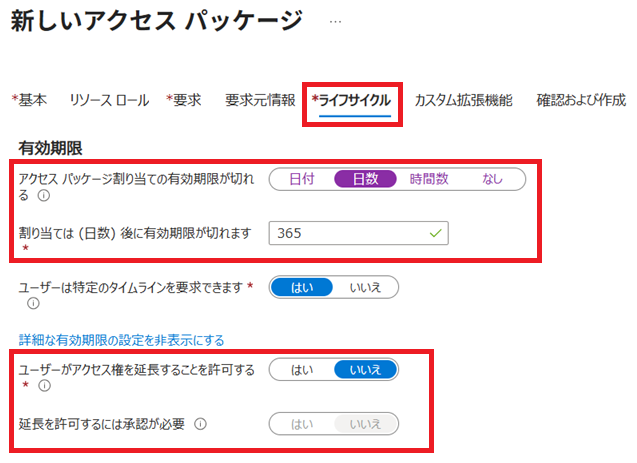Viewport: 637px width, 463px height.
Task: Set timeline request to いいえ
Action: [365, 288]
